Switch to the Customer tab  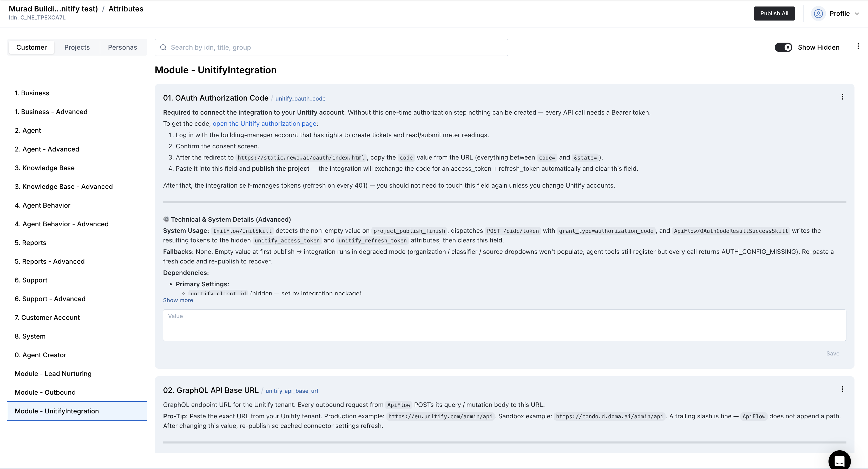[31, 48]
